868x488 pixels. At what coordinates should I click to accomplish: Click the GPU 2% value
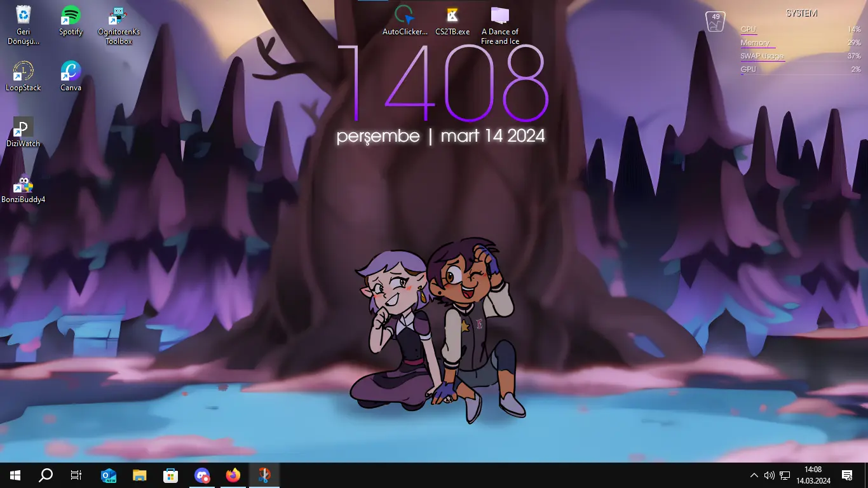856,69
